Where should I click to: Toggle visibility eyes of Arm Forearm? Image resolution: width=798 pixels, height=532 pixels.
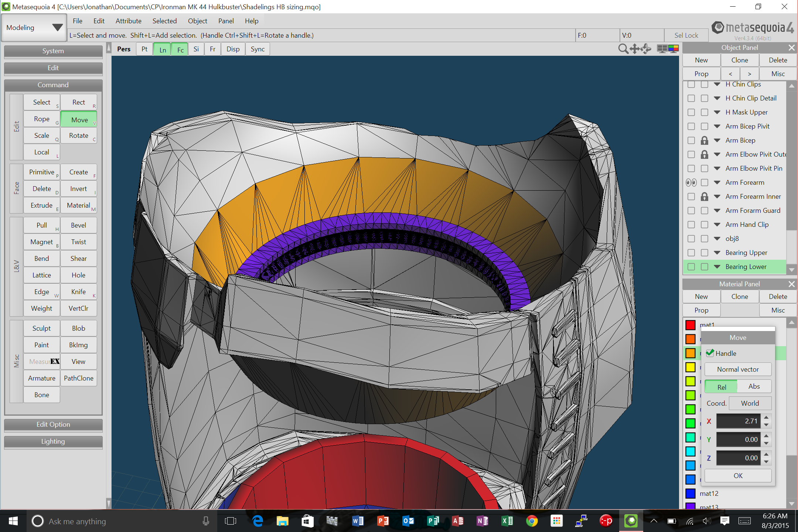691,183
